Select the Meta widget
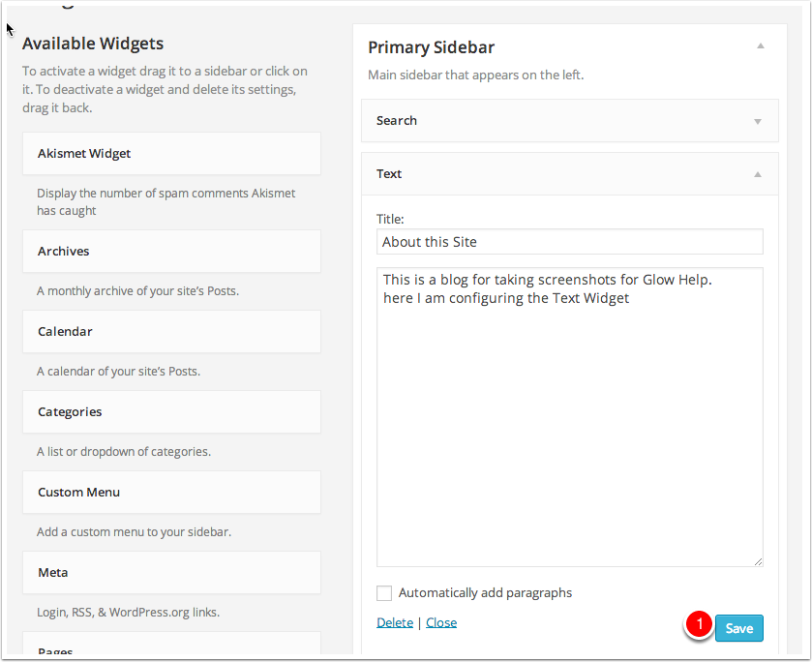 (171, 573)
